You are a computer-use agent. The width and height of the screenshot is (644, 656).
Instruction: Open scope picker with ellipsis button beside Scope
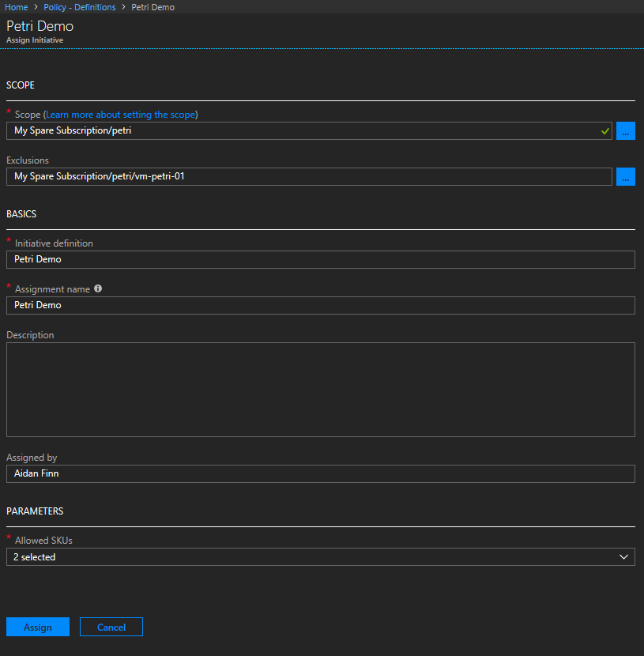coord(626,131)
